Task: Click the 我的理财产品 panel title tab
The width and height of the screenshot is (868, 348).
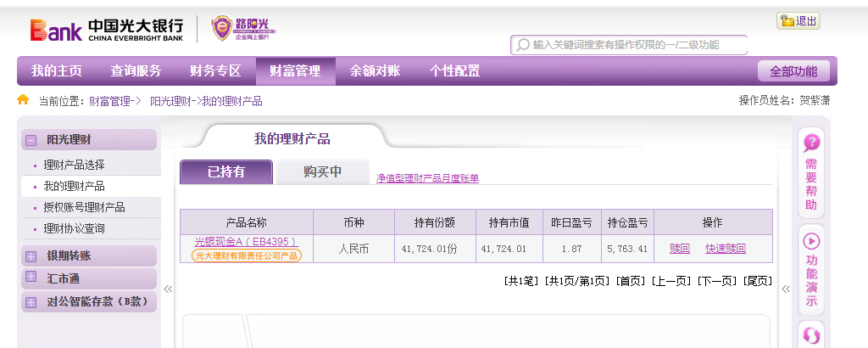Action: click(292, 138)
